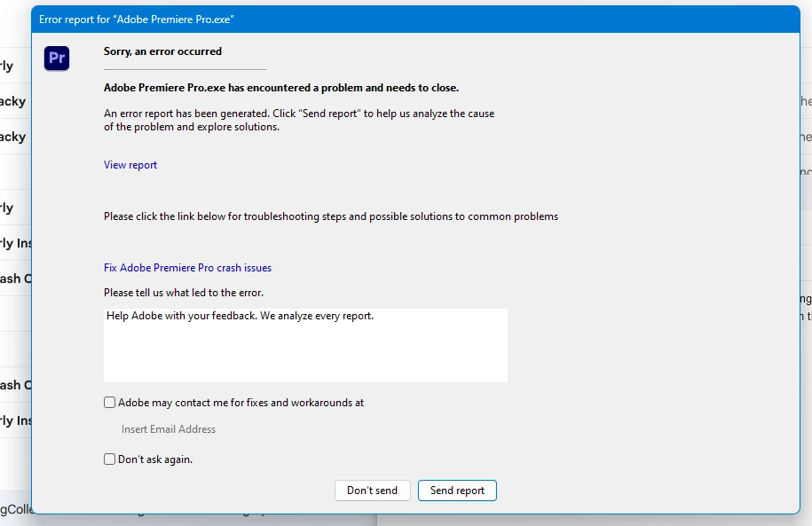Click the error report dialog title bar

point(416,20)
